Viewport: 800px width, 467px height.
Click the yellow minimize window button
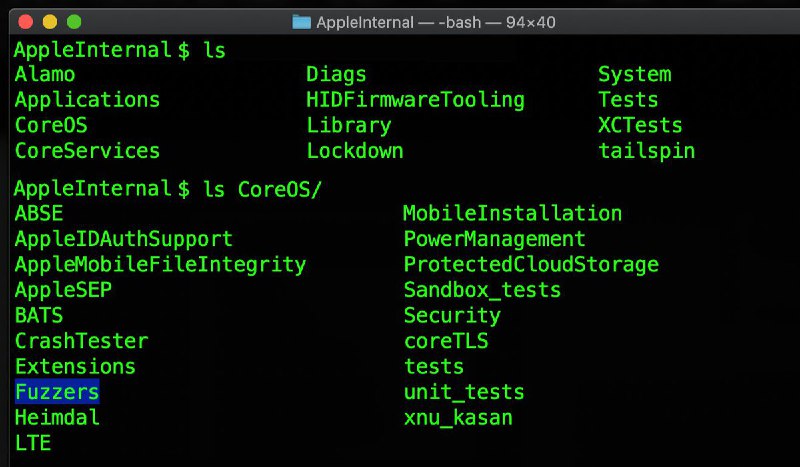(x=50, y=22)
